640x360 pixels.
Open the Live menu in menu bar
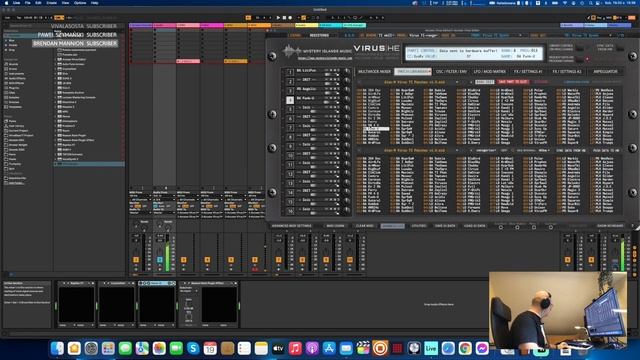(17, 3)
